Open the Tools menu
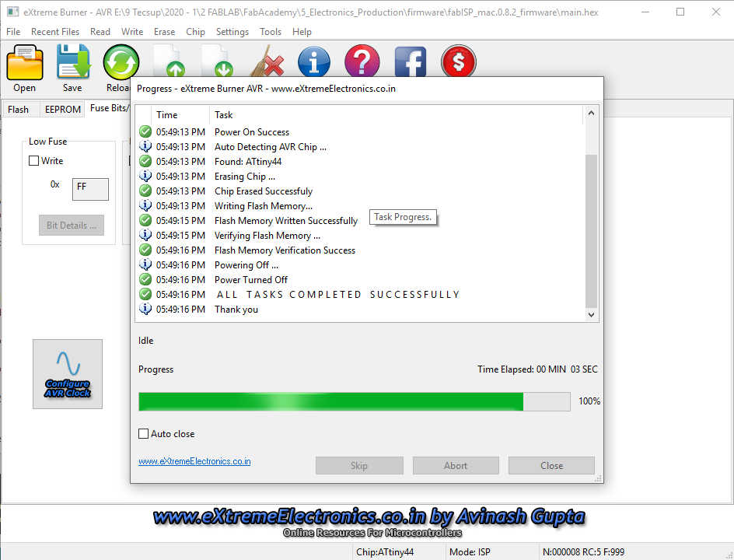Viewport: 734px width, 560px height. [x=271, y=32]
